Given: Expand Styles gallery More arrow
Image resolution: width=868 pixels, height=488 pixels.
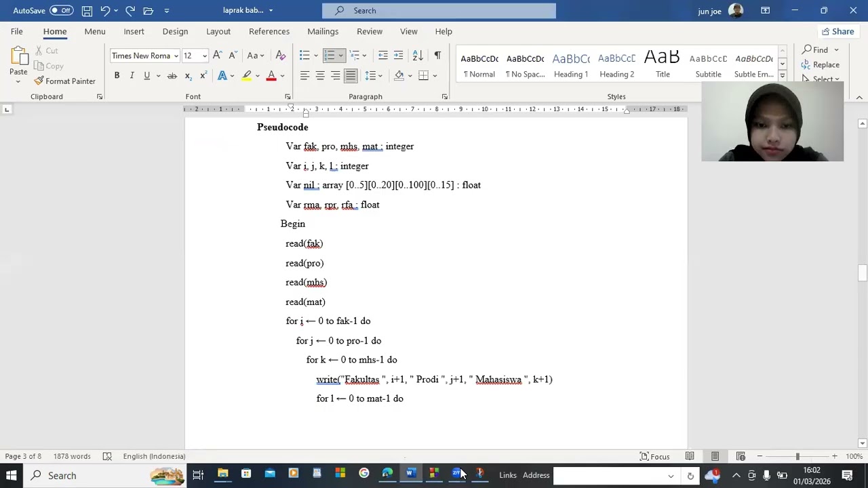Looking at the screenshot, I should [782, 76].
